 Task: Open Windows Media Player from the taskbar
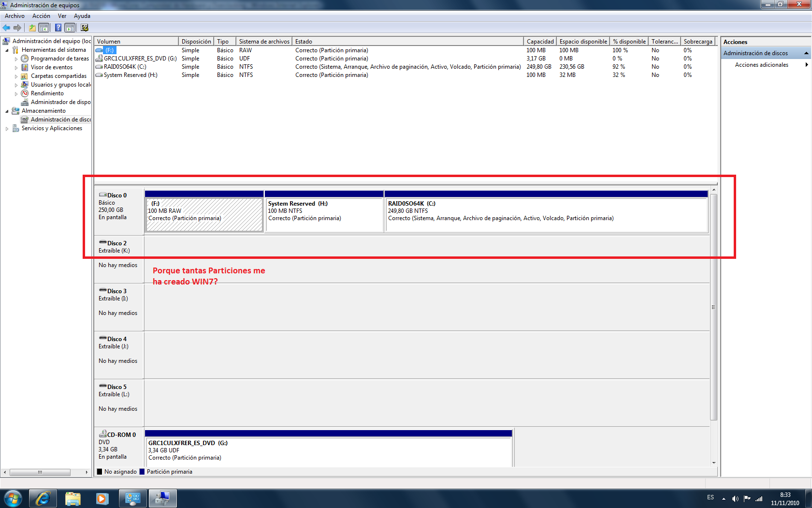click(x=102, y=498)
